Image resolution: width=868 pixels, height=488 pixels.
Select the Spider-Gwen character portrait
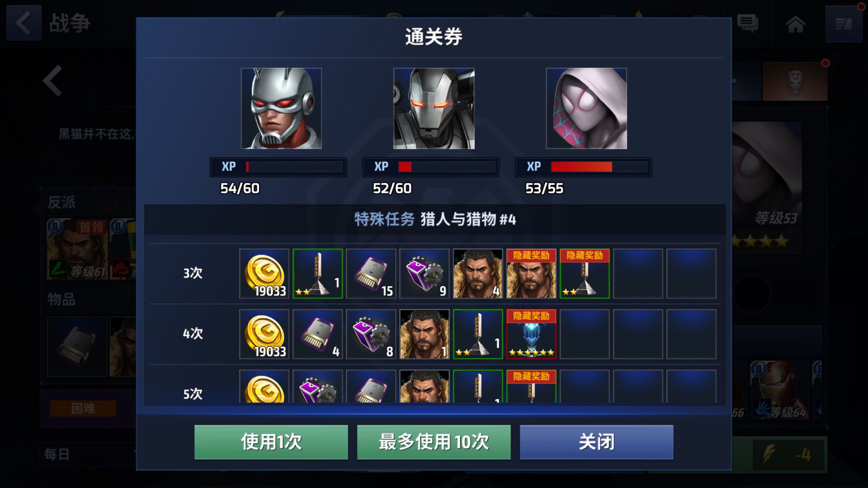tap(586, 108)
